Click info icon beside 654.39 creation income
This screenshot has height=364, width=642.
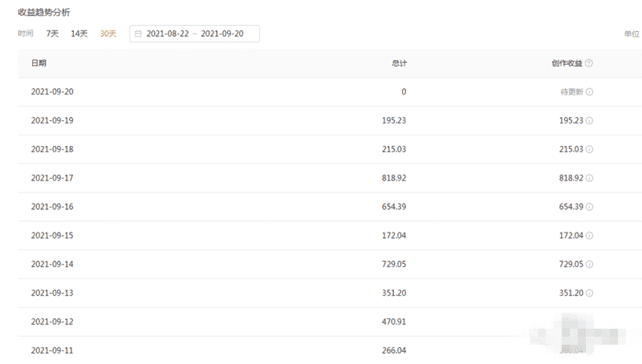point(589,207)
